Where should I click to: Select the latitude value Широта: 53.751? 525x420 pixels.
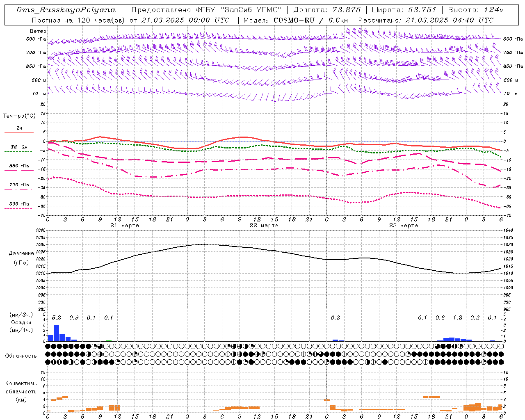click(404, 10)
